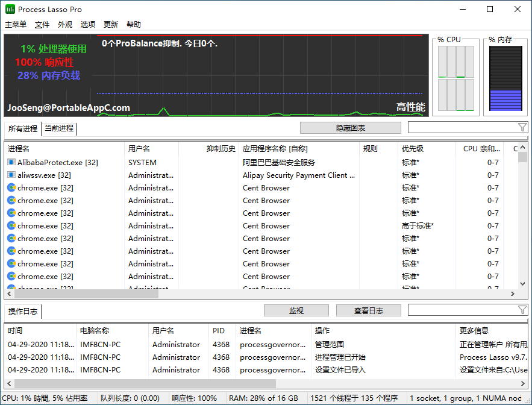The height and width of the screenshot is (405, 532).
Task: Open the 主菜单 menu
Action: coord(16,25)
